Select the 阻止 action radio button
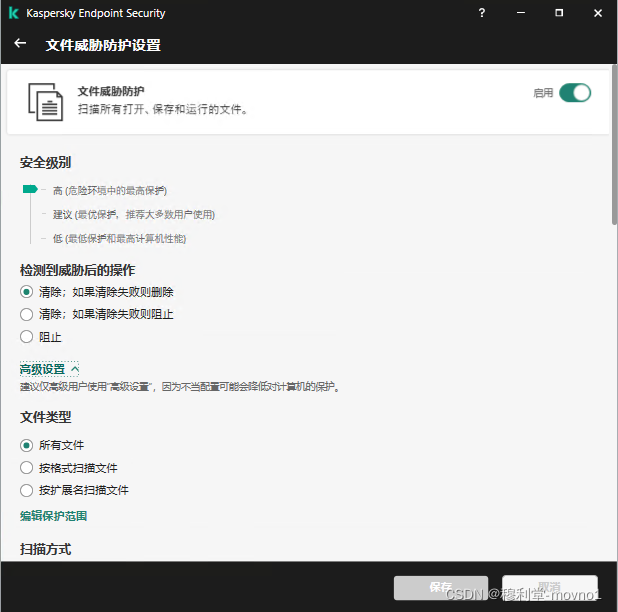The image size is (618, 612). pyautogui.click(x=26, y=337)
